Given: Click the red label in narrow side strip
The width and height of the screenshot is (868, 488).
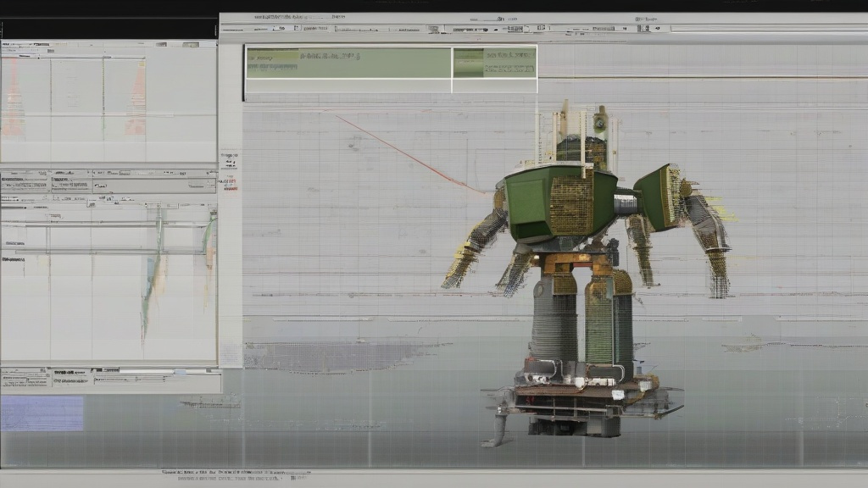Looking at the screenshot, I should tap(230, 185).
